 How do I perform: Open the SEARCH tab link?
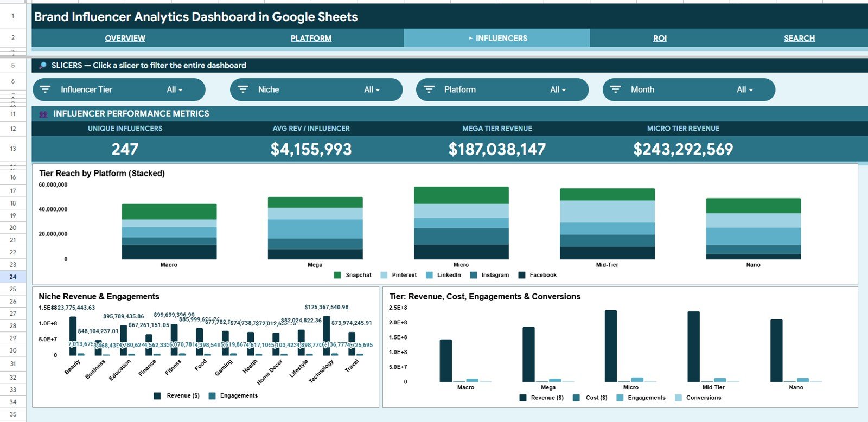(x=799, y=38)
